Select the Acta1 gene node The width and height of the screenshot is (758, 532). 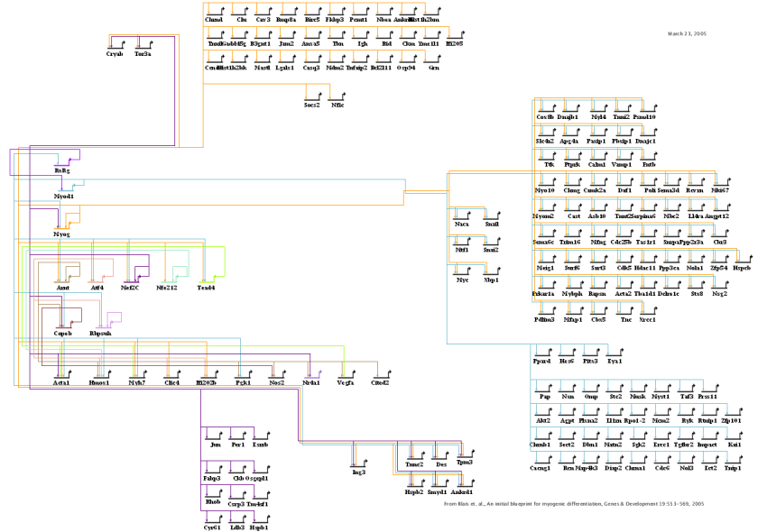(x=61, y=383)
